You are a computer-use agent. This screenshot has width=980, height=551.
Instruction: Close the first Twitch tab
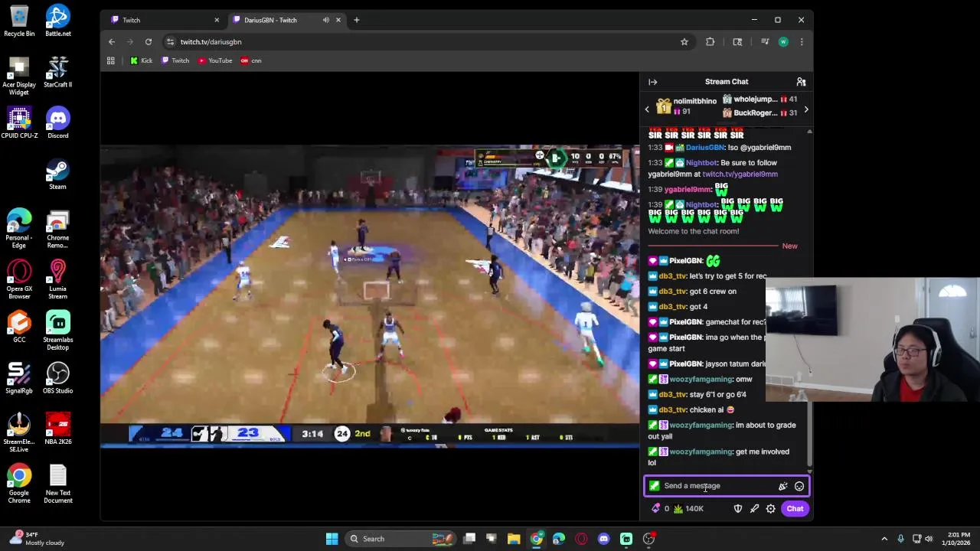(217, 20)
